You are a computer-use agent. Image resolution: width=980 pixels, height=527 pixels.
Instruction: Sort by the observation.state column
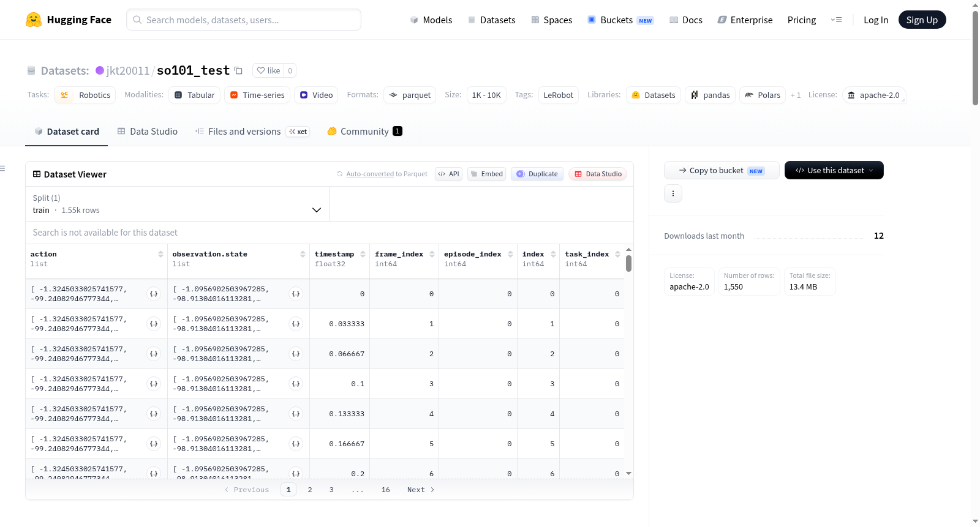303,254
